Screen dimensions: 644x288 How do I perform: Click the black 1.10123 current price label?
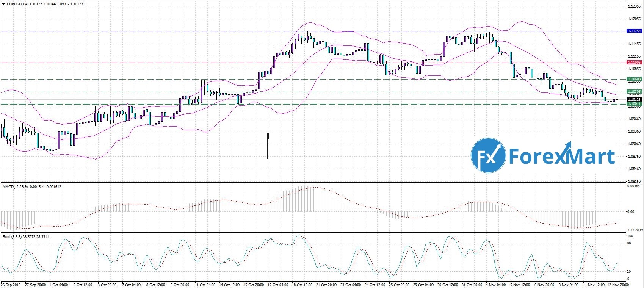click(634, 100)
